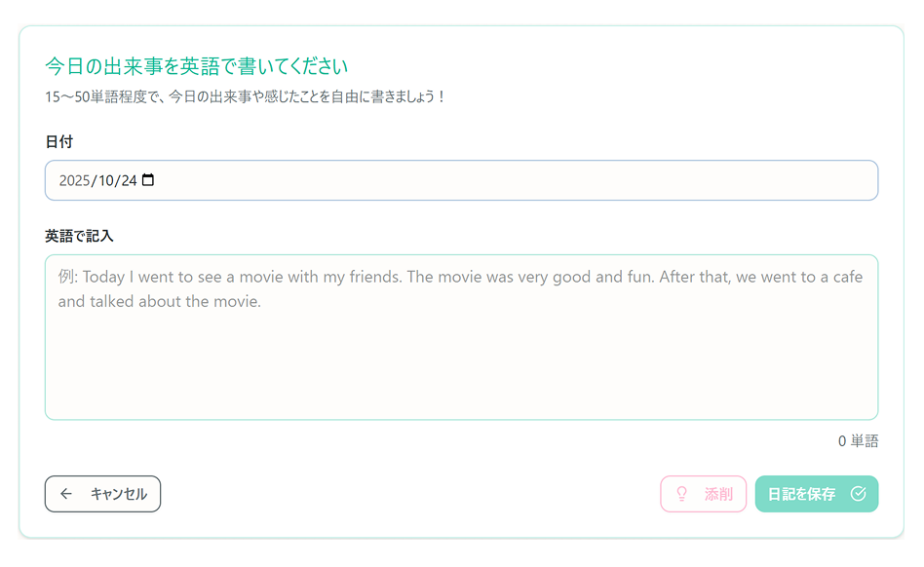The height and width of the screenshot is (567, 924).
Task: Select the day 24 in the date field
Action: pyautogui.click(x=130, y=180)
